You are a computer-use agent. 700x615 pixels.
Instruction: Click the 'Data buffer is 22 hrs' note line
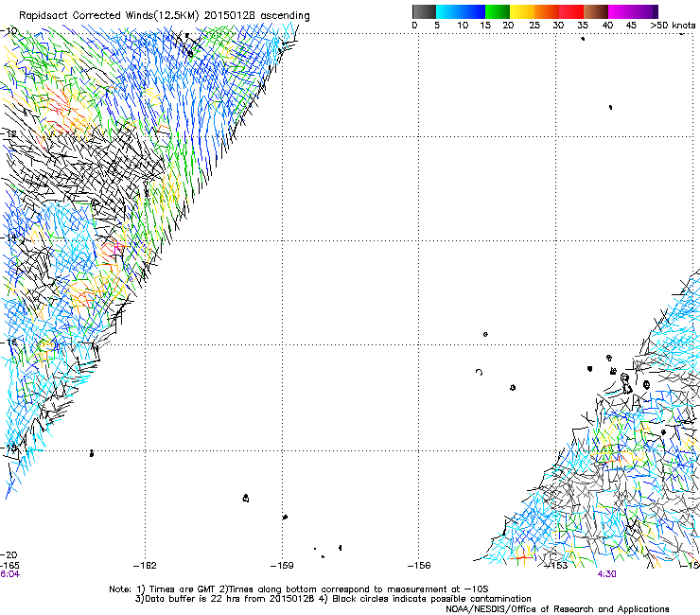click(x=333, y=599)
